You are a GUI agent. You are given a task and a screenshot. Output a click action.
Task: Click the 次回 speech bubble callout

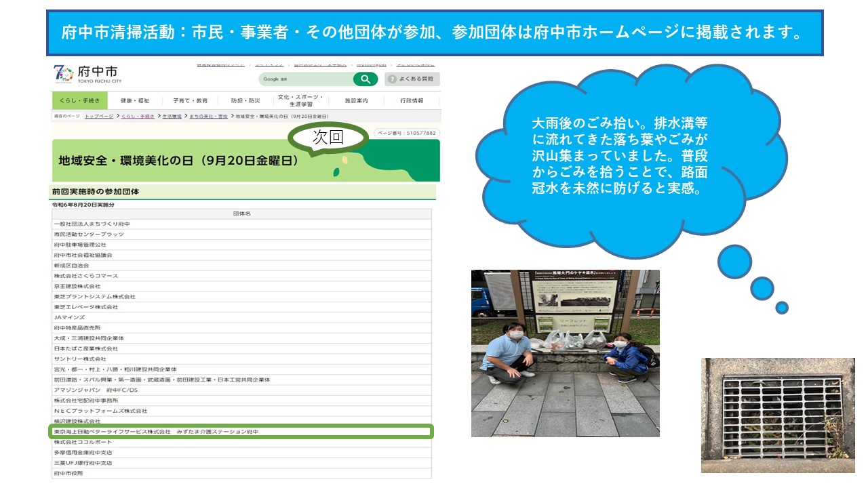328,137
